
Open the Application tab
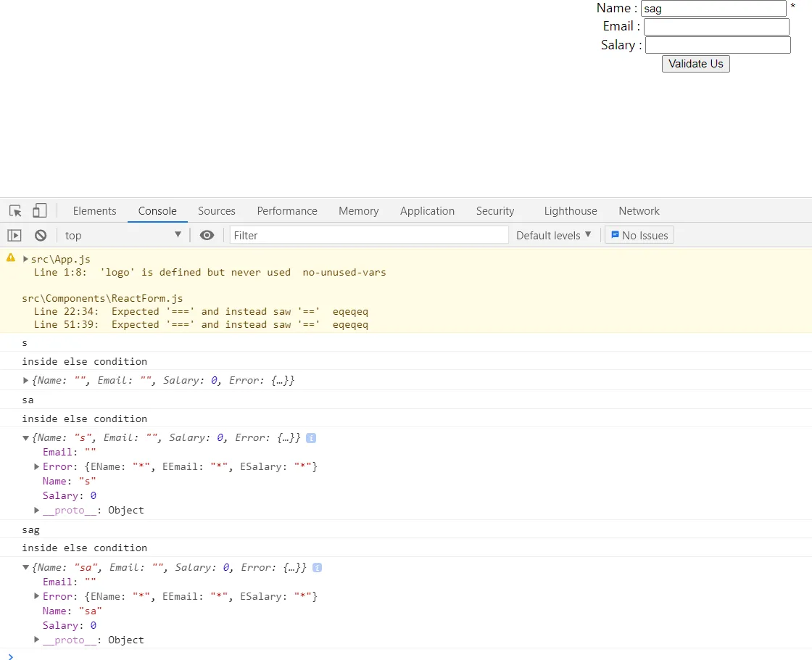[x=427, y=211]
